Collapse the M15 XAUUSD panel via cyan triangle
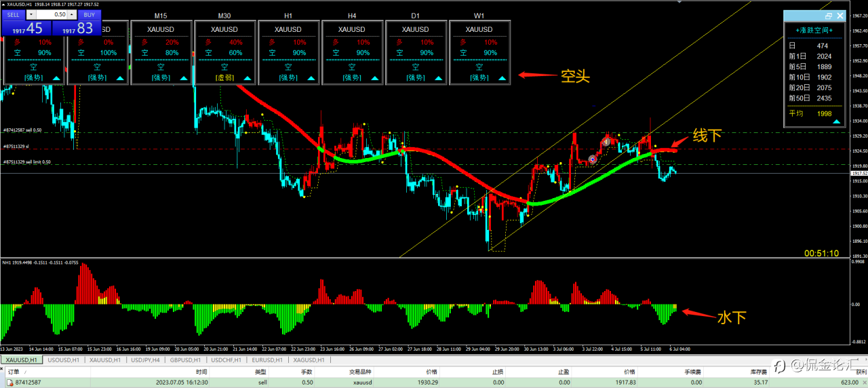The height and width of the screenshot is (388, 868). (x=184, y=78)
